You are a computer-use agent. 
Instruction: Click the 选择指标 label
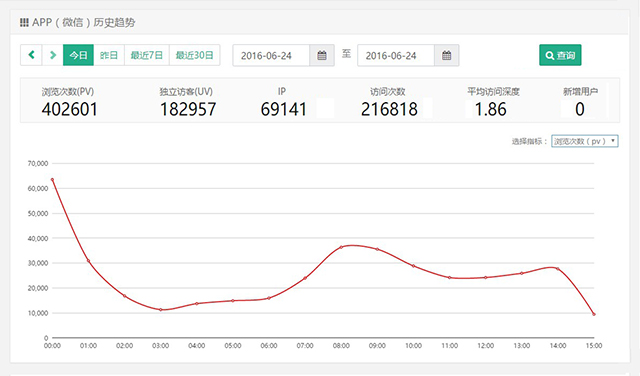point(529,142)
